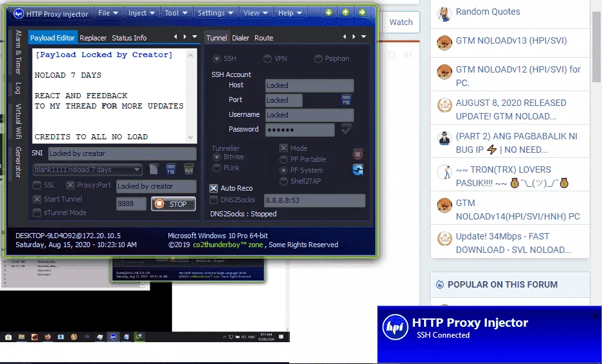Click the HTTP Proxy Injector logo icon
The height and width of the screenshot is (364, 602).
19,14
